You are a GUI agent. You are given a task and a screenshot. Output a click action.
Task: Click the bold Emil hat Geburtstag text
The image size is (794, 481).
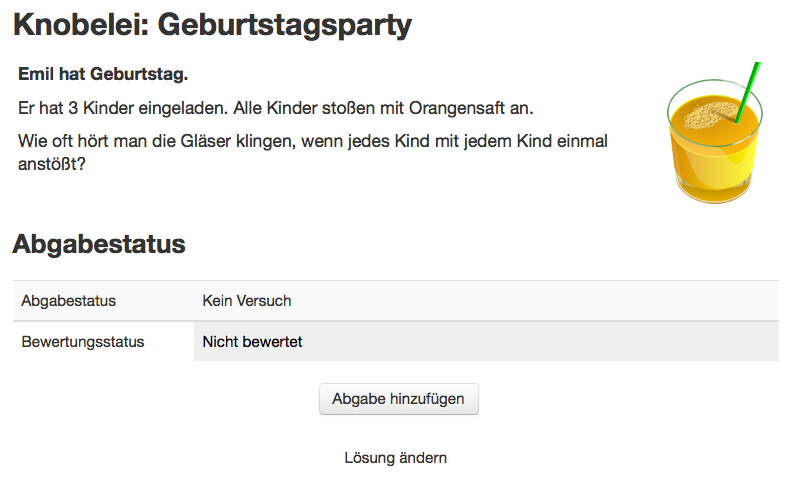[x=103, y=74]
